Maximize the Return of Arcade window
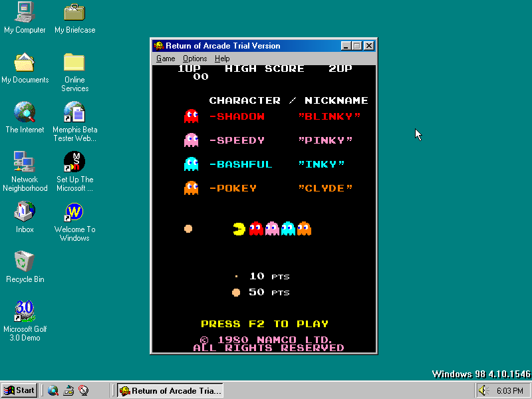The height and width of the screenshot is (399, 532). coord(356,45)
